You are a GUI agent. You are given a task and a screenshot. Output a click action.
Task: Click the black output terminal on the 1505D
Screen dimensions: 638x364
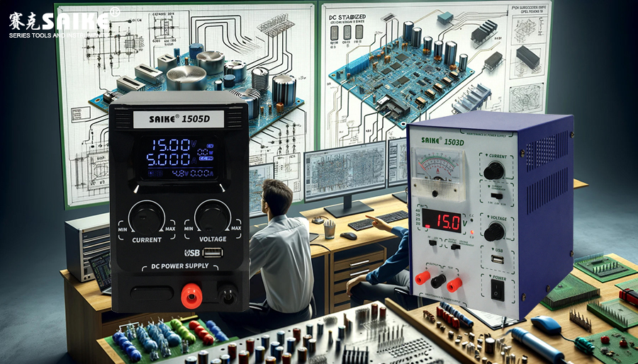tap(228, 294)
